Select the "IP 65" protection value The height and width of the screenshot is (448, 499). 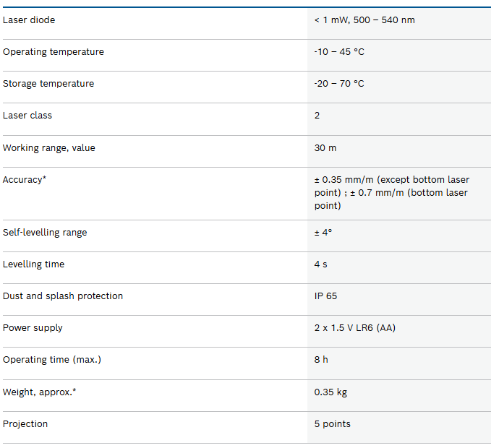tap(325, 296)
